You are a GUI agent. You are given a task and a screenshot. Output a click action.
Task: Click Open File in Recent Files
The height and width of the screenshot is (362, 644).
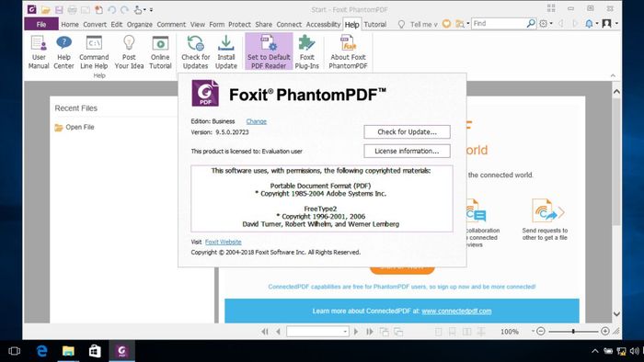pyautogui.click(x=75, y=127)
